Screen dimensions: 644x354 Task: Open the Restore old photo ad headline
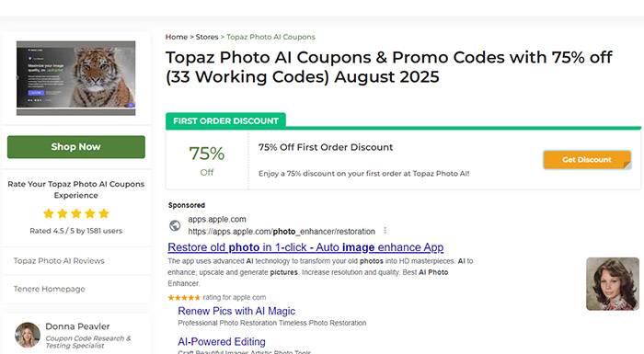305,247
